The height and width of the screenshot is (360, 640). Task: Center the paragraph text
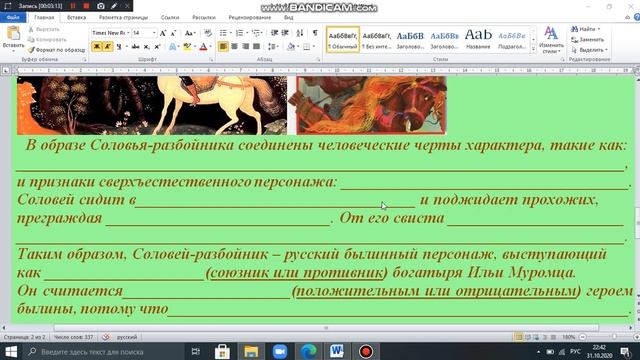234,47
